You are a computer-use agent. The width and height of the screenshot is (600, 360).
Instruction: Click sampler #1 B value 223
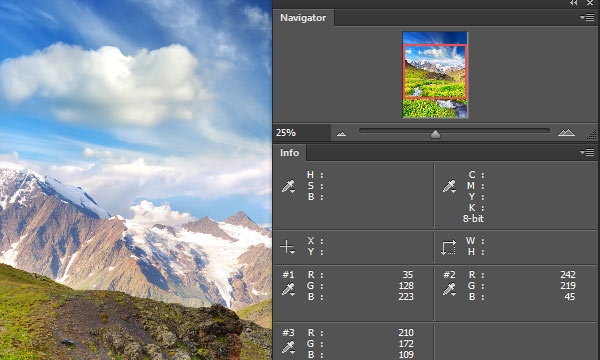click(x=406, y=297)
